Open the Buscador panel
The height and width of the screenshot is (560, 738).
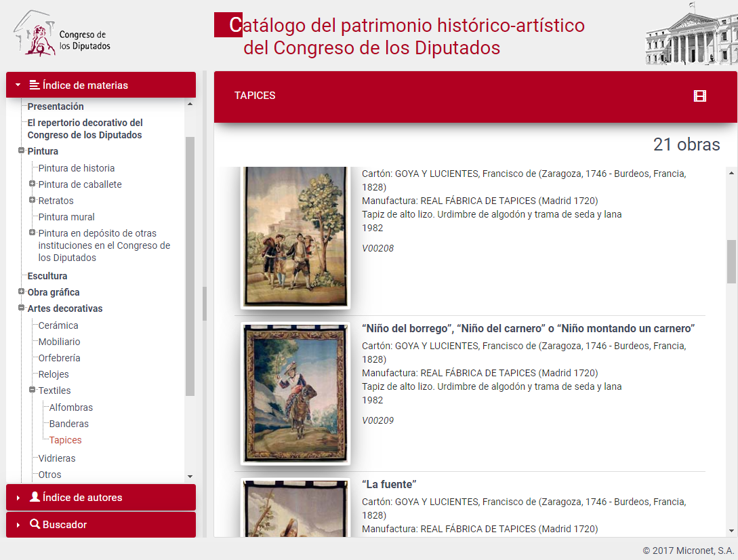click(101, 524)
